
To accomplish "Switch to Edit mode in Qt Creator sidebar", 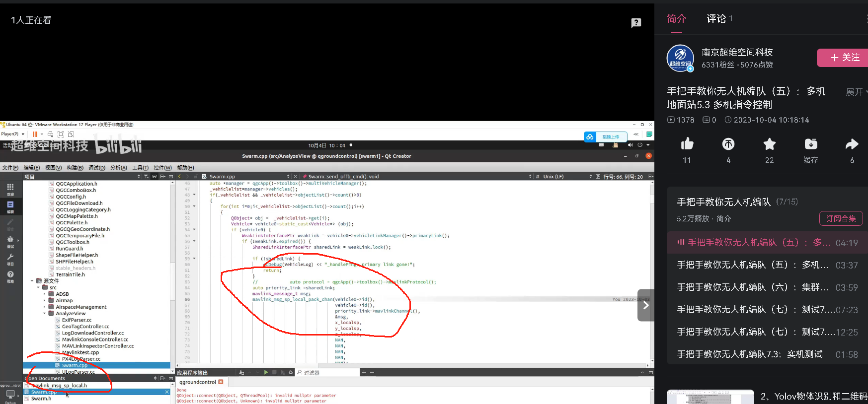I will point(10,206).
